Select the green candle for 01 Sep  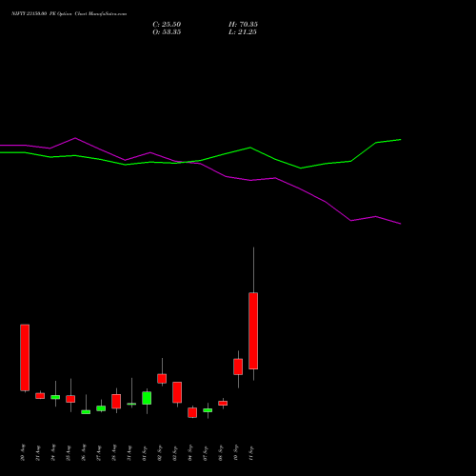click(147, 398)
